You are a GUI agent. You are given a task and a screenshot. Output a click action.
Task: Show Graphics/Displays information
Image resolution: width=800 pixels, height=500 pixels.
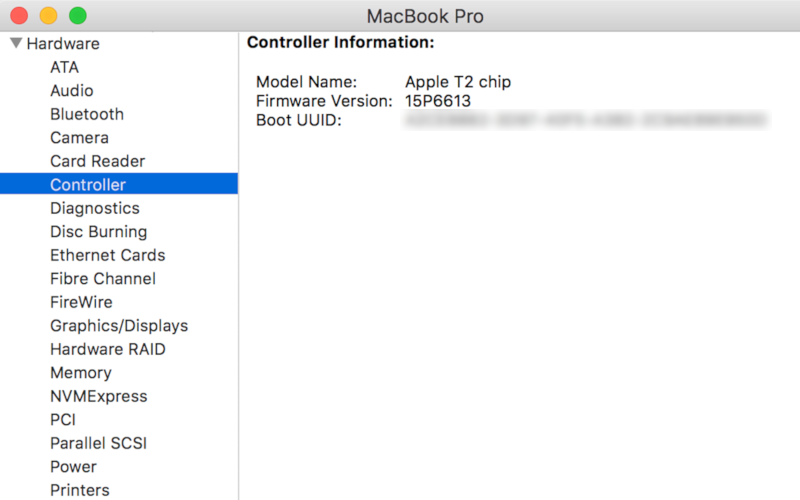coord(119,326)
